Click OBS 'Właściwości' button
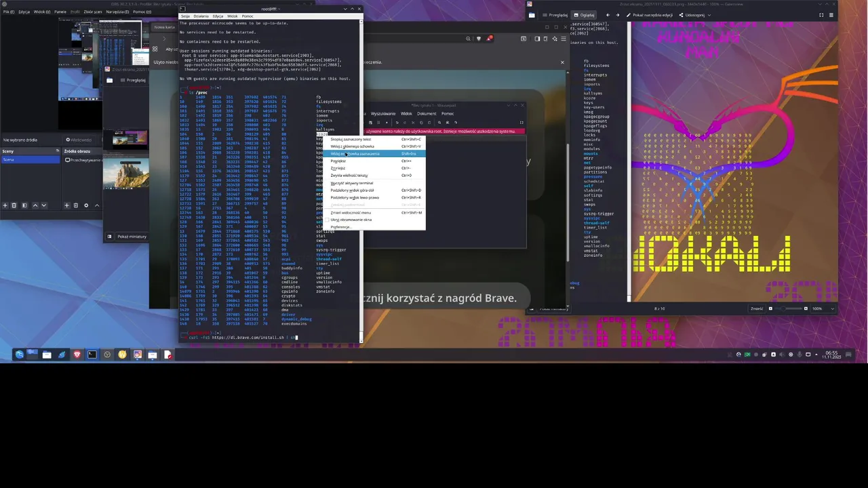The width and height of the screenshot is (868, 488). [x=79, y=140]
